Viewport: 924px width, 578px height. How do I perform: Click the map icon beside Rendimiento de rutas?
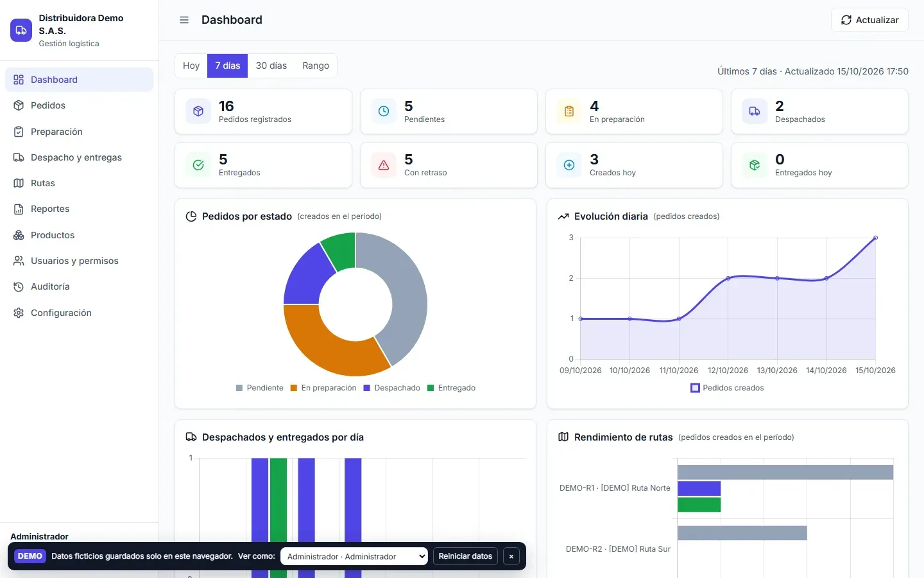coord(563,437)
